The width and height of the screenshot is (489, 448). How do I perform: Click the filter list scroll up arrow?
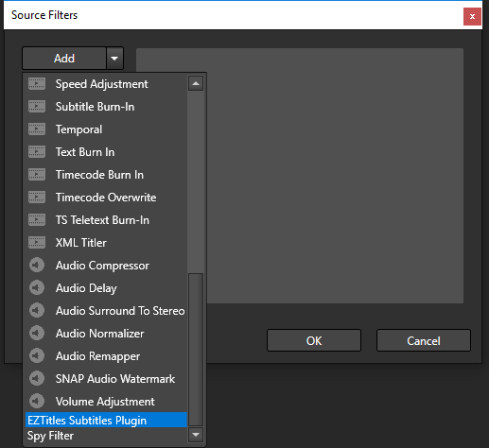(x=196, y=83)
